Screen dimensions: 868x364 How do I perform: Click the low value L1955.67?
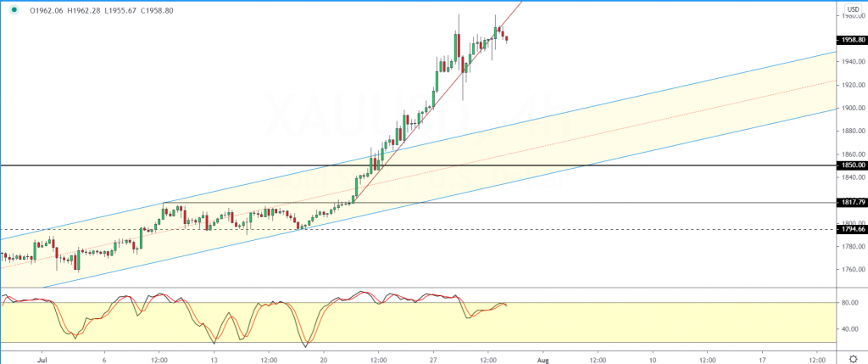120,10
